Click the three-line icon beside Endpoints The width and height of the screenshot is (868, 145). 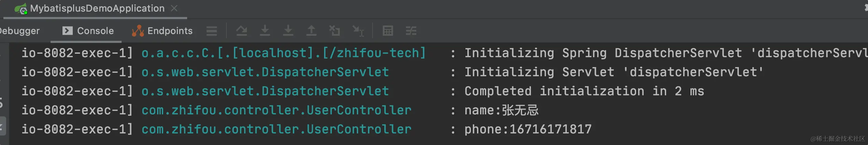click(212, 31)
